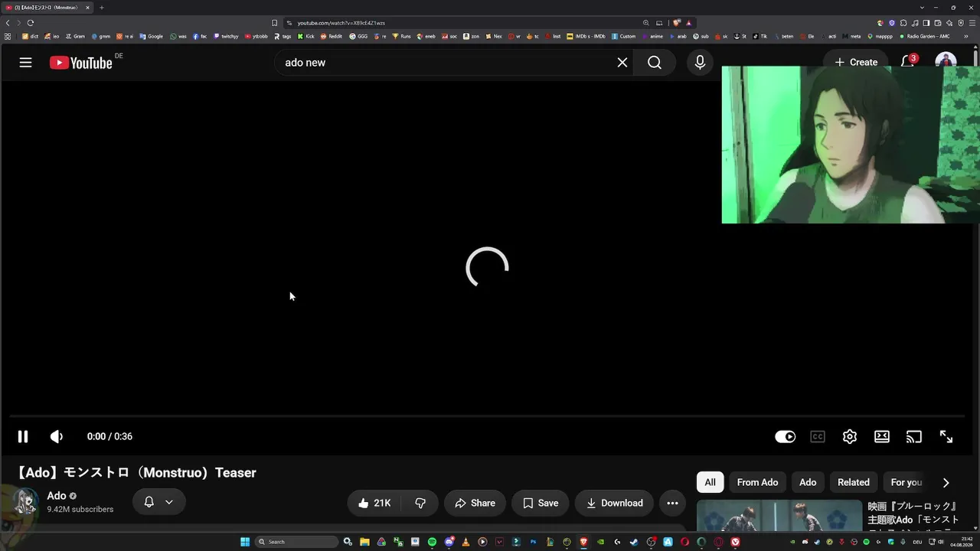Start voice search with the microphone
The width and height of the screenshot is (980, 551).
[700, 63]
